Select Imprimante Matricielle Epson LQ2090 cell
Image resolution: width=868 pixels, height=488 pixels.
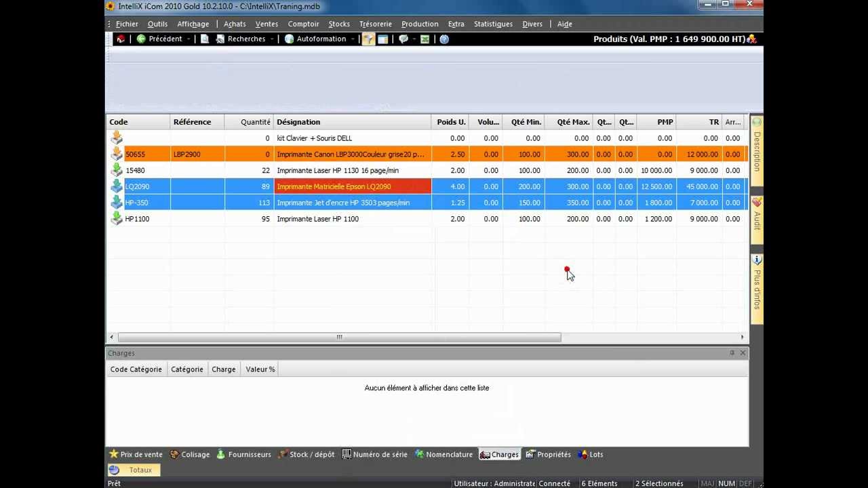[x=353, y=186]
